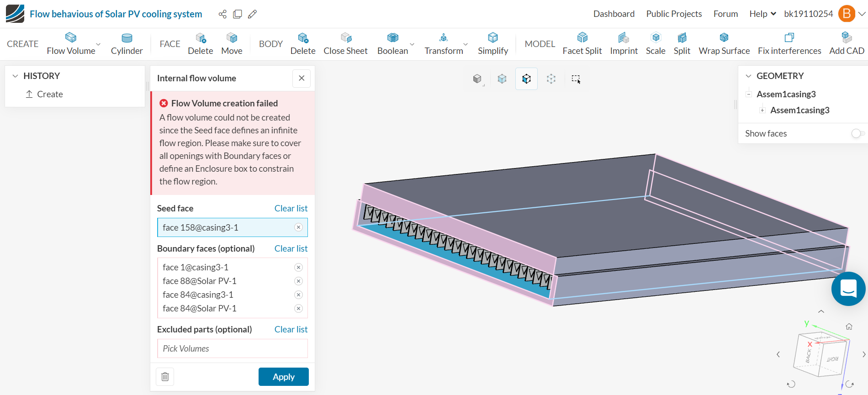Screen dimensions: 868x395
Task: Delete operation using trash icon
Action: coord(165,377)
